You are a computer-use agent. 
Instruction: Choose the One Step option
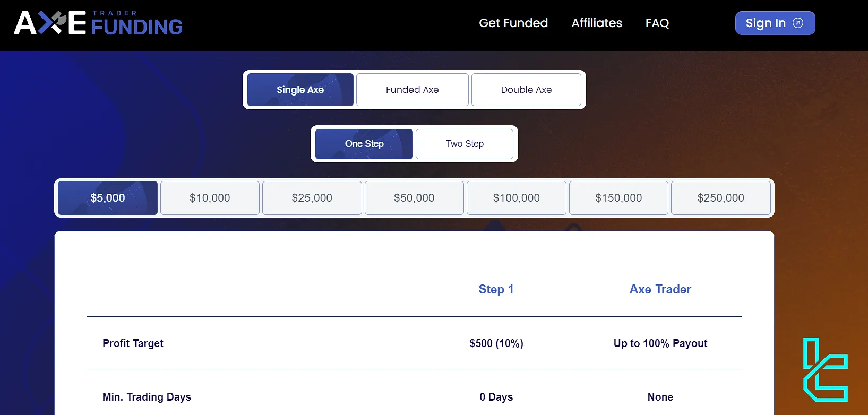(x=364, y=144)
